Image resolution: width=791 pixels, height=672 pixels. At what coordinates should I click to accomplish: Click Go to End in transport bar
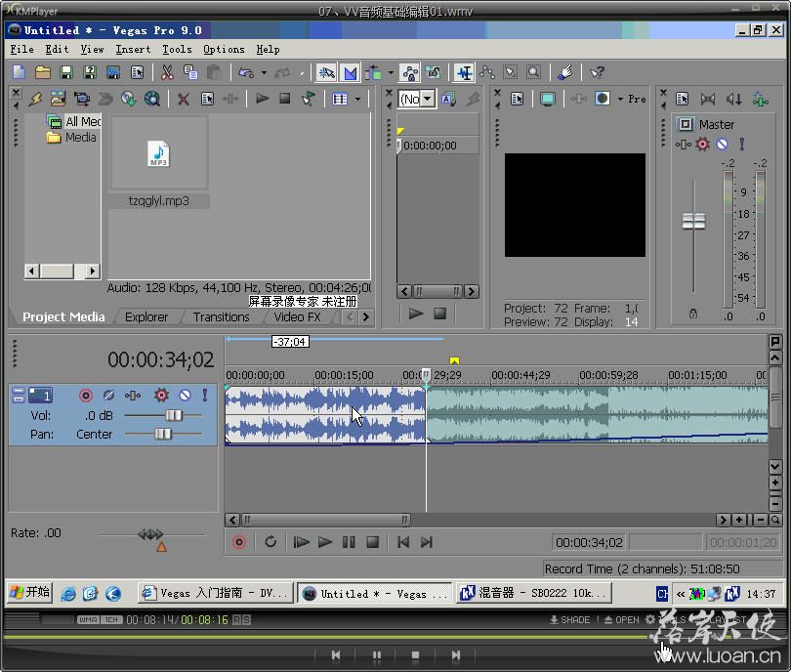pos(427,542)
